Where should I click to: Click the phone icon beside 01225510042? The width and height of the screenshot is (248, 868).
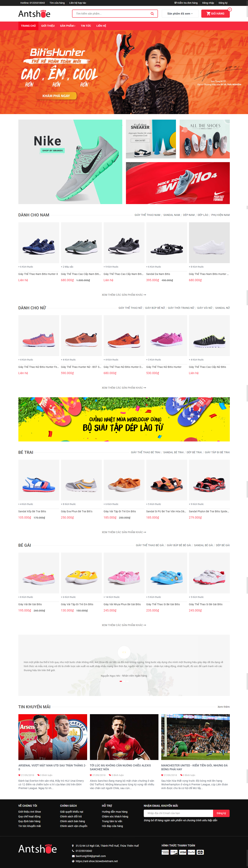tap(73, 851)
